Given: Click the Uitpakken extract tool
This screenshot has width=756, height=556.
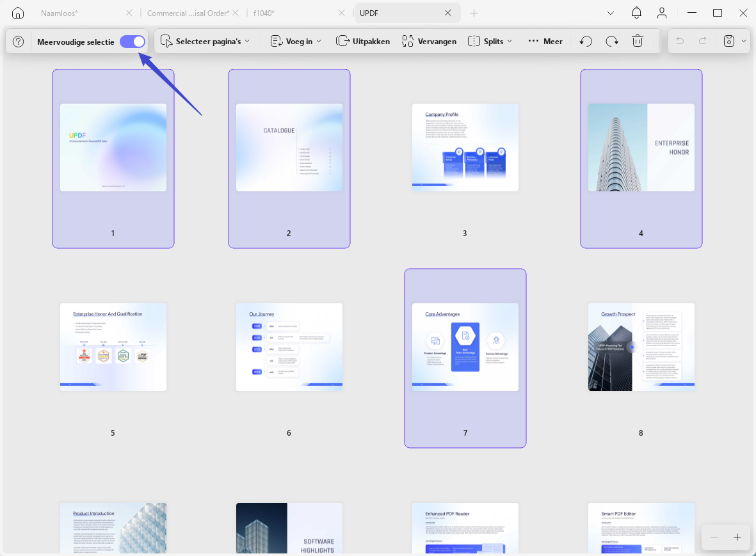Looking at the screenshot, I should click(362, 42).
